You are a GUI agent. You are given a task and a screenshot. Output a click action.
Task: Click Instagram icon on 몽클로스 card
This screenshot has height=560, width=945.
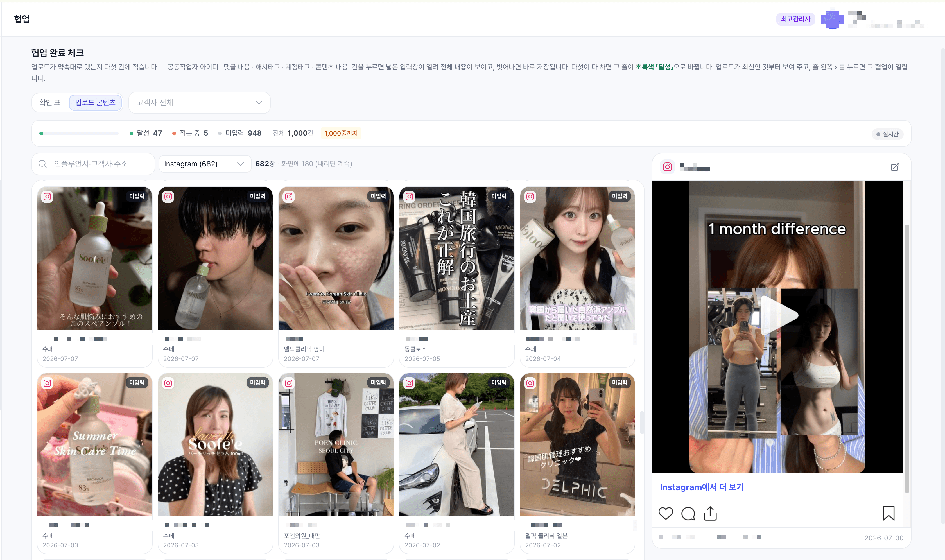pyautogui.click(x=409, y=197)
